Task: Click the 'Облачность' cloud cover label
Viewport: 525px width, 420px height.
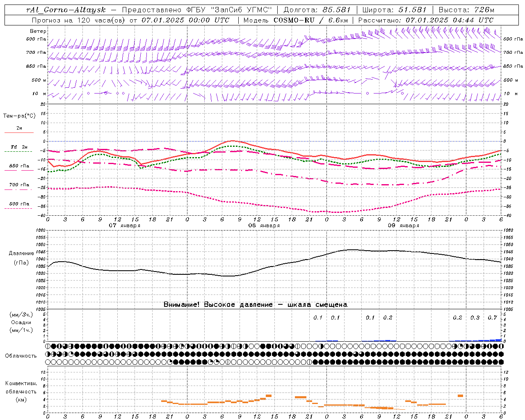Action: [21, 356]
